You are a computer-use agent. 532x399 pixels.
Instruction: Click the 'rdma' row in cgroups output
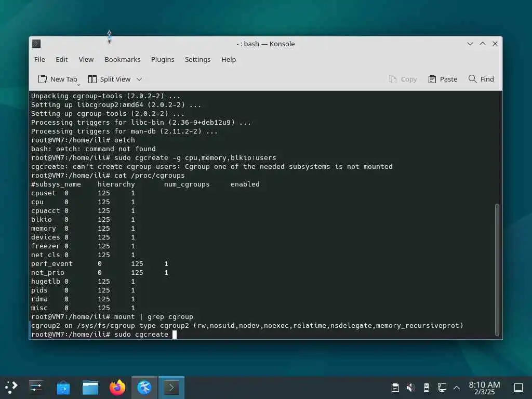tap(83, 299)
